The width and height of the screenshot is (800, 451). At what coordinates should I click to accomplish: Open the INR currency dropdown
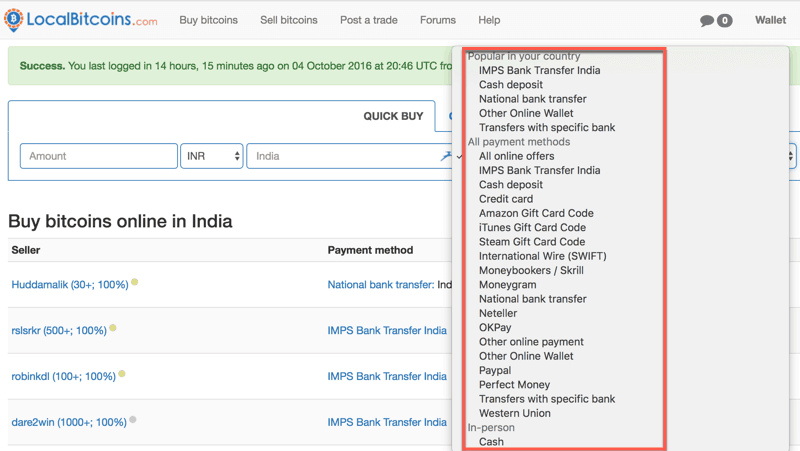point(212,156)
